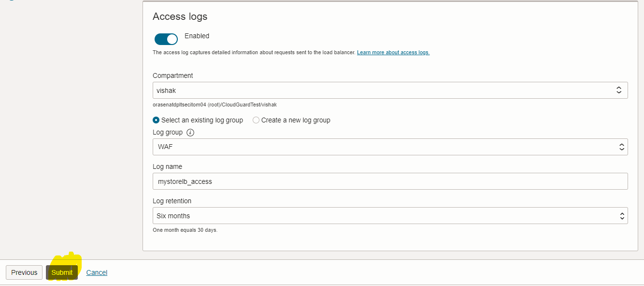Go back with the Previous button

(24, 272)
